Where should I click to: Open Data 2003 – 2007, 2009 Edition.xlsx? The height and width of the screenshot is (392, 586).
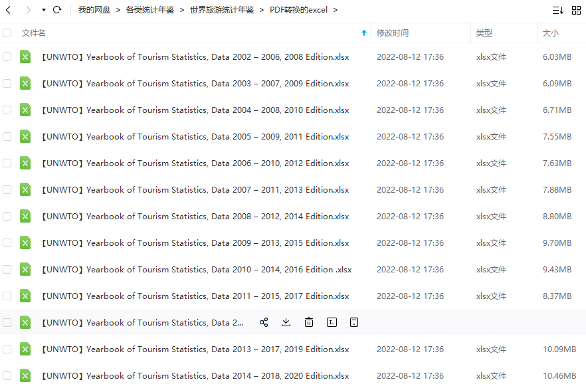coord(195,83)
